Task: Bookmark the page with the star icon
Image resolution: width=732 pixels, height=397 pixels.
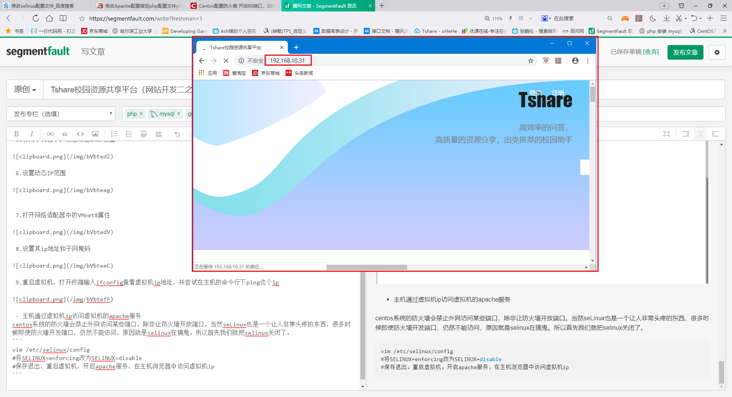Action: (82, 18)
